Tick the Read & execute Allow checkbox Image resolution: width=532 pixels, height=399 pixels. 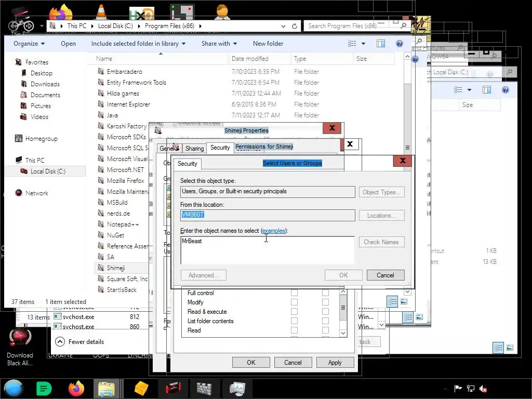[x=294, y=312]
